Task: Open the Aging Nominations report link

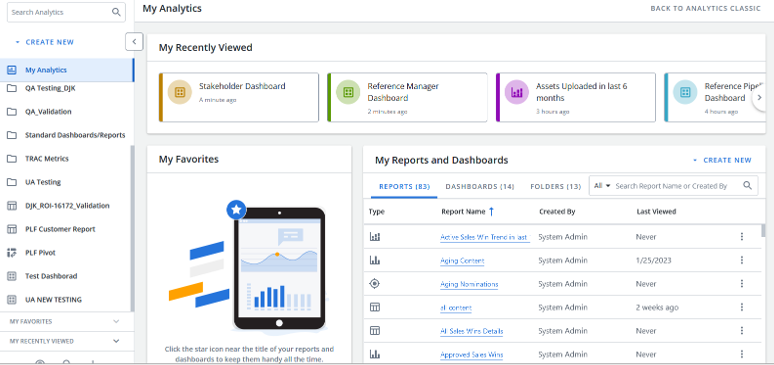Action: point(469,284)
